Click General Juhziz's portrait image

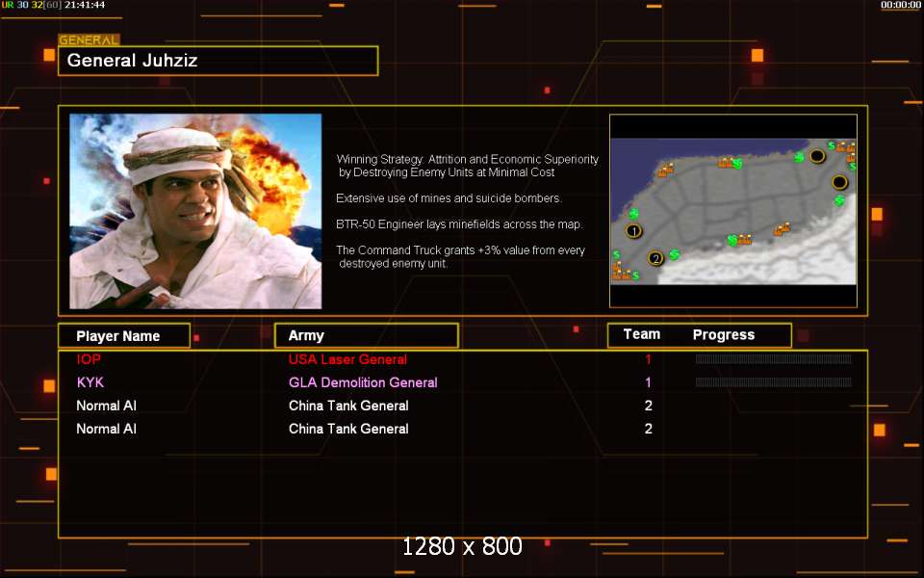tap(195, 211)
